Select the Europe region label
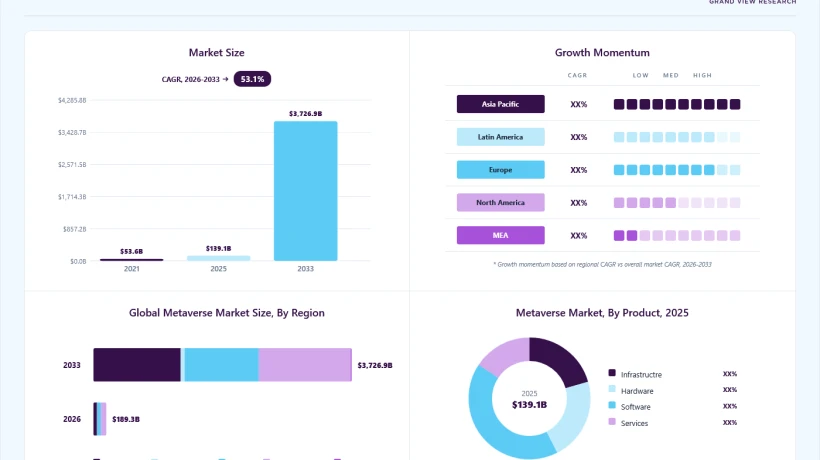The width and height of the screenshot is (820, 460). pos(500,170)
